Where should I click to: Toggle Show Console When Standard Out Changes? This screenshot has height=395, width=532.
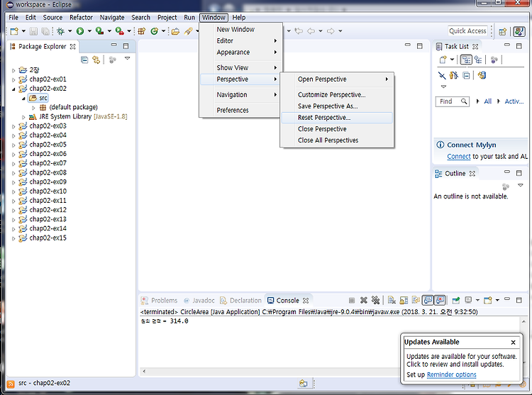click(428, 300)
